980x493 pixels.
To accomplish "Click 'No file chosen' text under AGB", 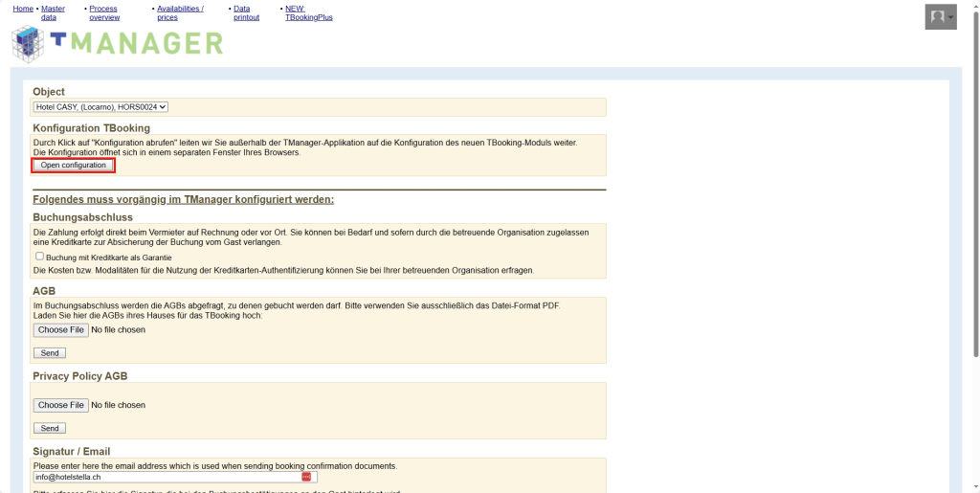I will pyautogui.click(x=118, y=329).
